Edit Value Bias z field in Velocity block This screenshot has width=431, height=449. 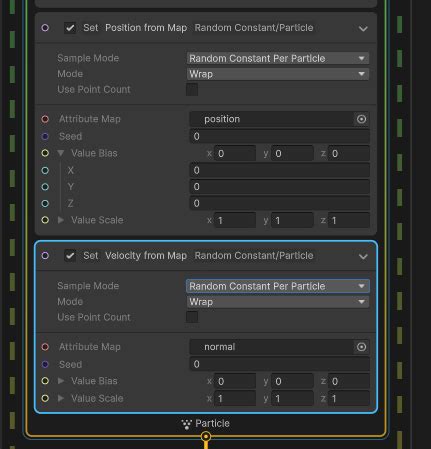coord(349,381)
